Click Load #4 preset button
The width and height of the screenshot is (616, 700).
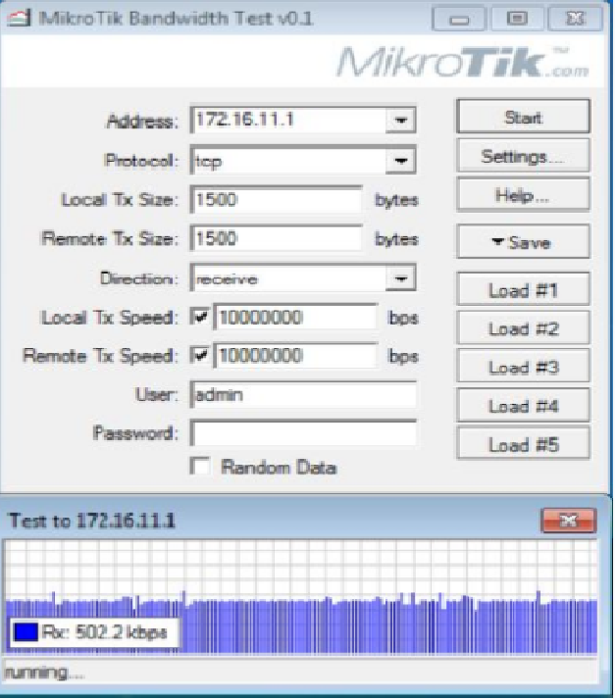click(x=523, y=405)
